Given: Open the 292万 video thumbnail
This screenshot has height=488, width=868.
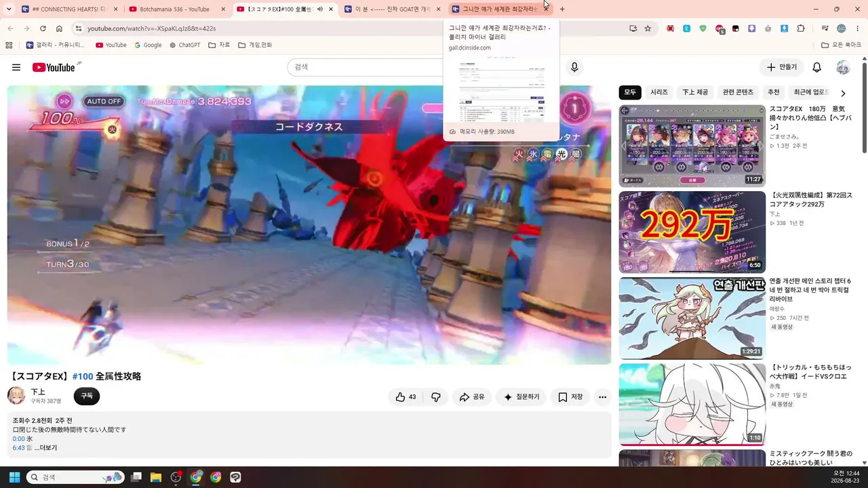Looking at the screenshot, I should tap(692, 232).
